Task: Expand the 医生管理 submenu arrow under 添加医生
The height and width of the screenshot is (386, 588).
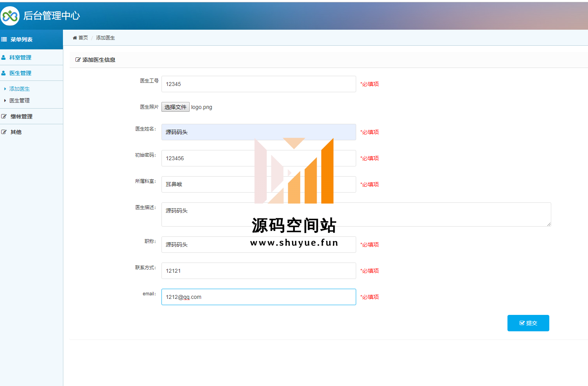Action: (5, 101)
